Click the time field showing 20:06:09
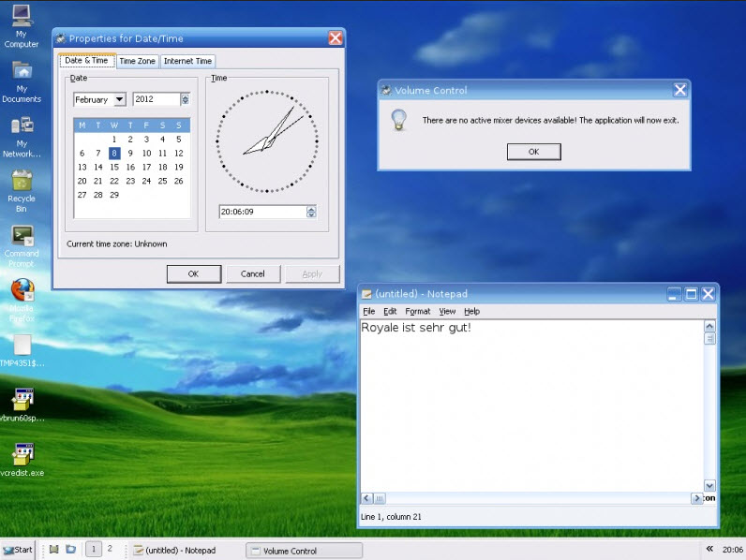Image resolution: width=746 pixels, height=560 pixels. coord(262,212)
